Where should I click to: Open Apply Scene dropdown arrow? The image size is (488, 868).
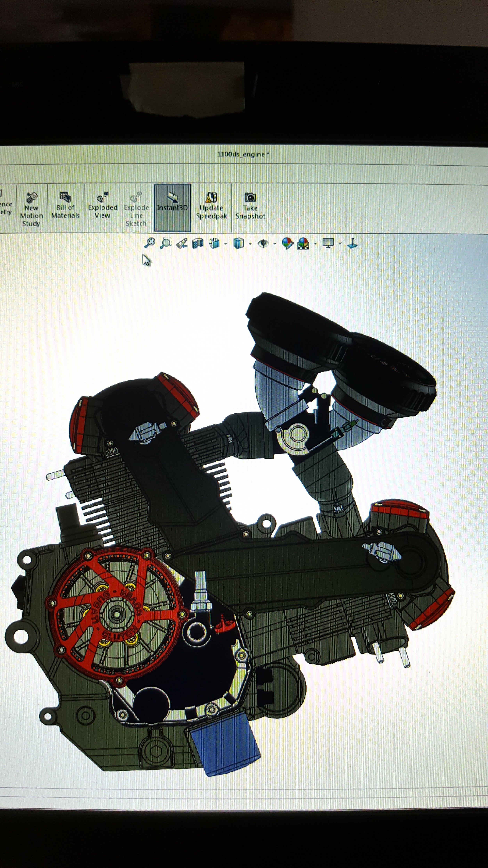[x=315, y=243]
